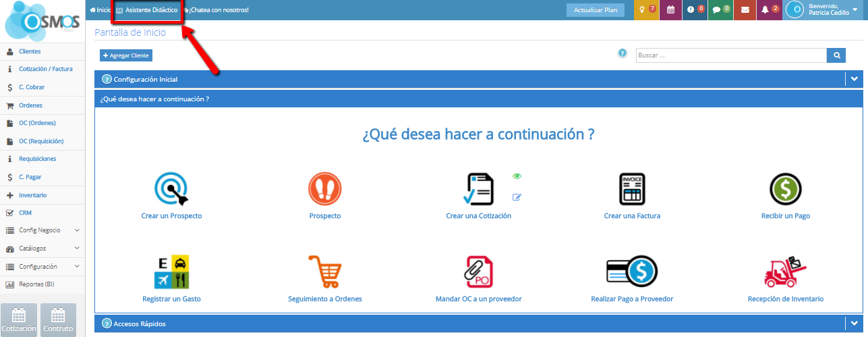Click the Recibir un Pago dollar icon
This screenshot has width=868, height=337.
786,189
